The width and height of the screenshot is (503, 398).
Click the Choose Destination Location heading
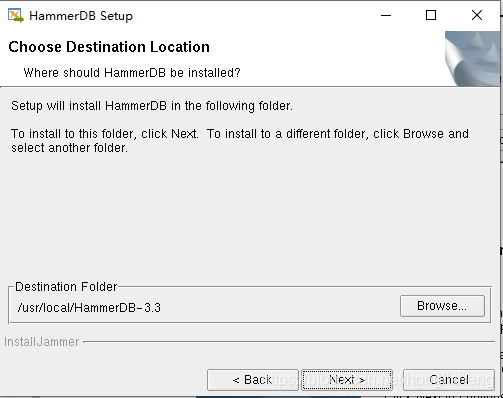[109, 47]
